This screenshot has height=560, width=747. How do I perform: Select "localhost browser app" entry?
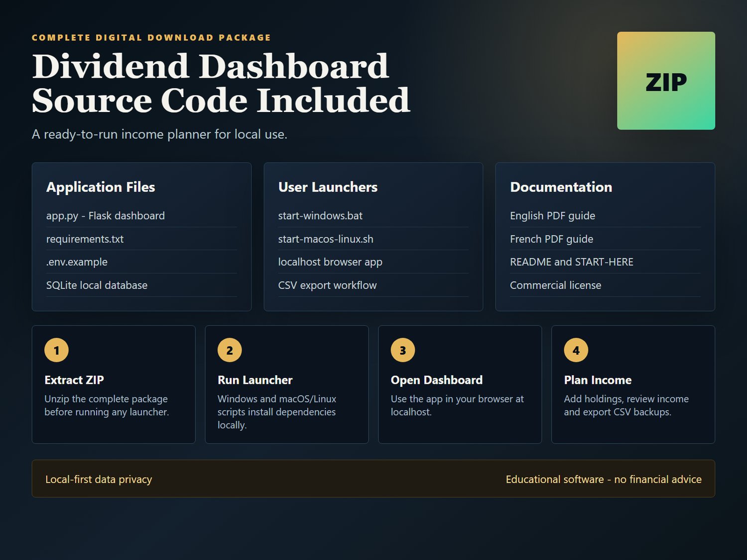point(373,262)
